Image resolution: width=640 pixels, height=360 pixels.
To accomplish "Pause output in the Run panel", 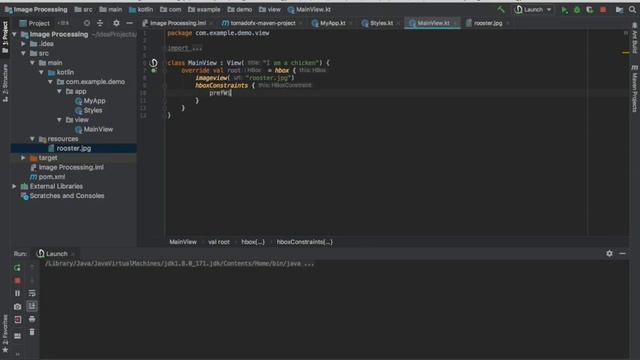I will 17,293.
